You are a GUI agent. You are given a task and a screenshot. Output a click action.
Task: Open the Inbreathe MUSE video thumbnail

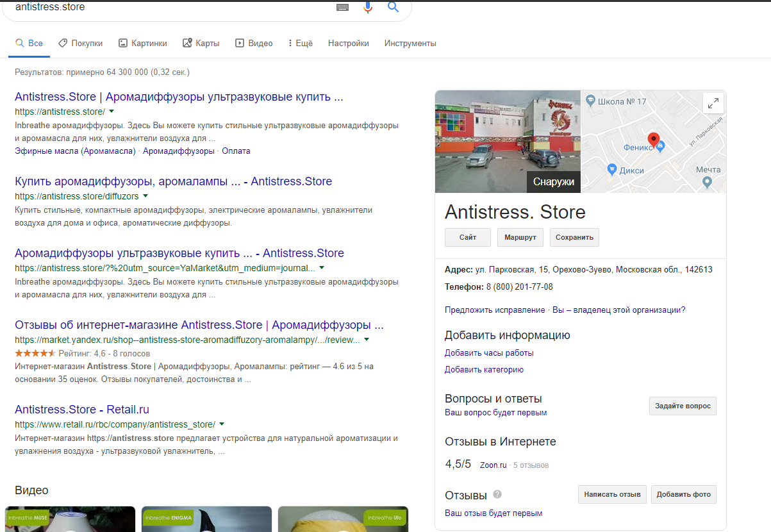tap(70, 519)
